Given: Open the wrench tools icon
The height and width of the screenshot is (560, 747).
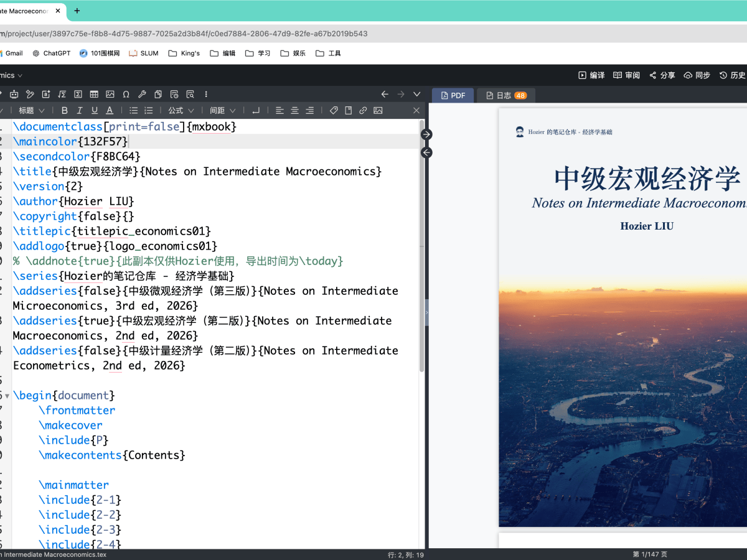Looking at the screenshot, I should point(142,95).
